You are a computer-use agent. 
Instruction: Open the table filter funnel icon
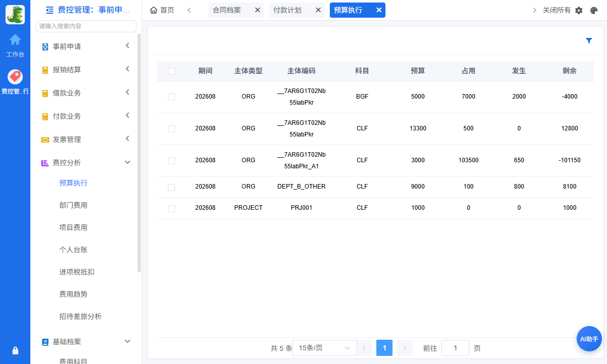pos(589,40)
